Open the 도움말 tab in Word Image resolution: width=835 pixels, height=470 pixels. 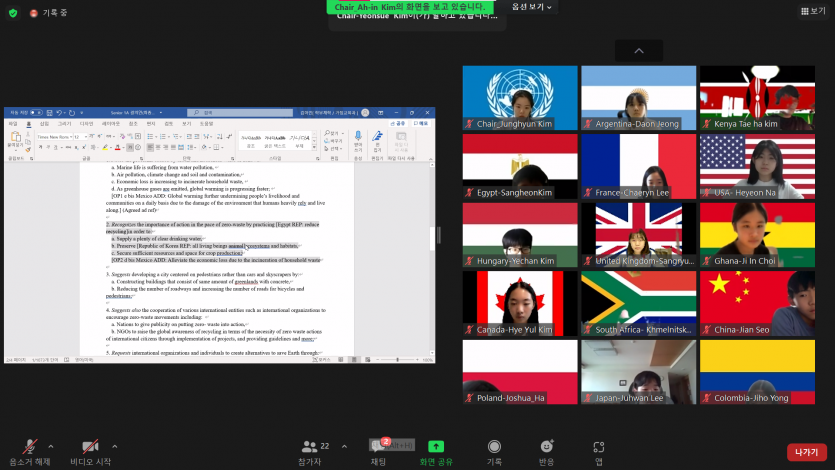(206, 123)
